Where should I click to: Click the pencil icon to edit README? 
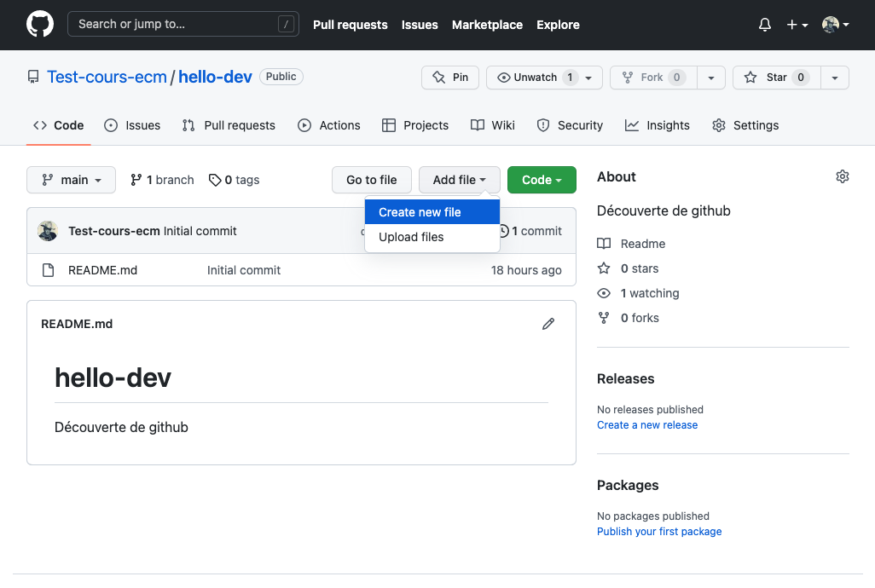tap(548, 324)
